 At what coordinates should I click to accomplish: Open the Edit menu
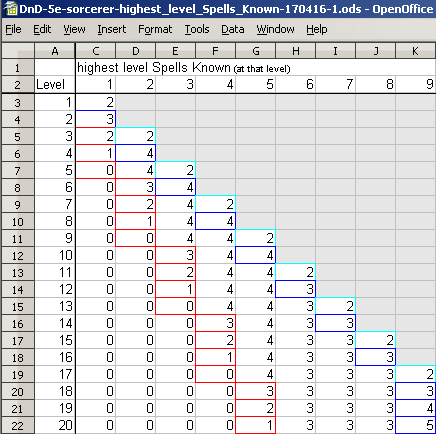click(x=42, y=29)
